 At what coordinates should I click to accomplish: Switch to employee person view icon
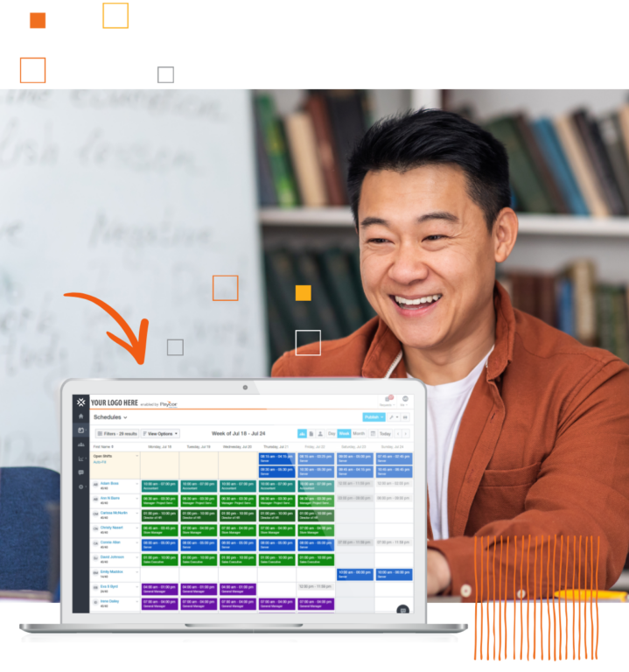320,433
